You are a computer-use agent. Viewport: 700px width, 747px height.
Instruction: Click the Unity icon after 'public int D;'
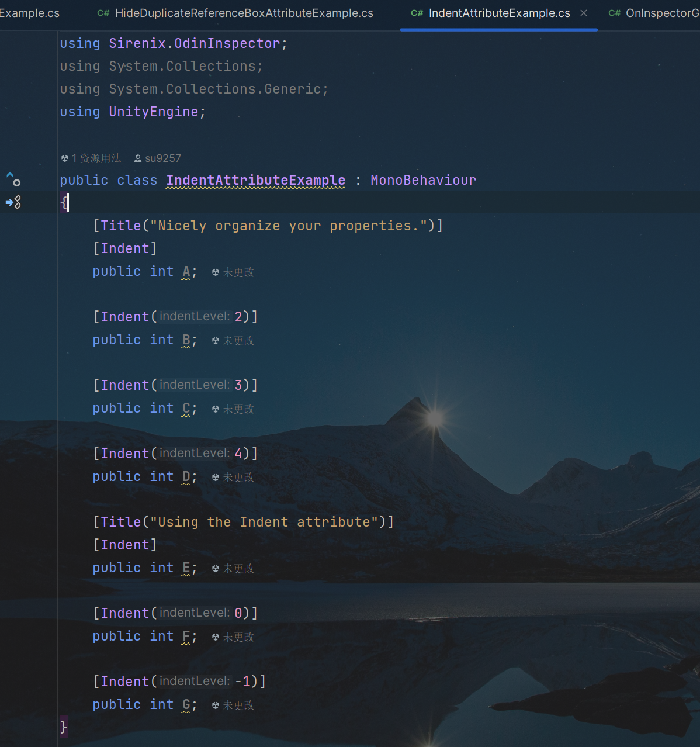coord(216,477)
